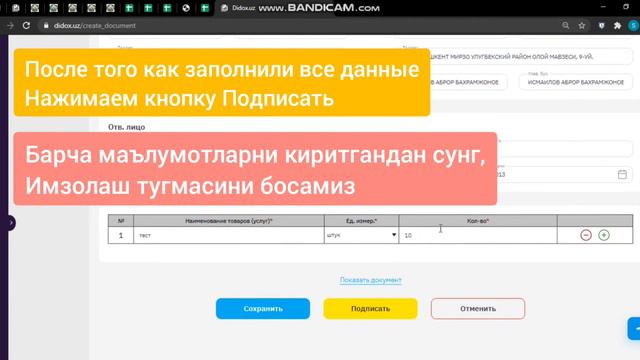640x360 pixels.
Task: Click the Кол-во column header
Action: (x=478, y=221)
